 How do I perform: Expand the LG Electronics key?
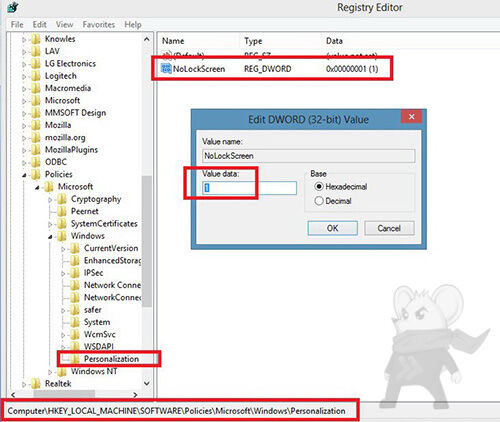[x=24, y=64]
